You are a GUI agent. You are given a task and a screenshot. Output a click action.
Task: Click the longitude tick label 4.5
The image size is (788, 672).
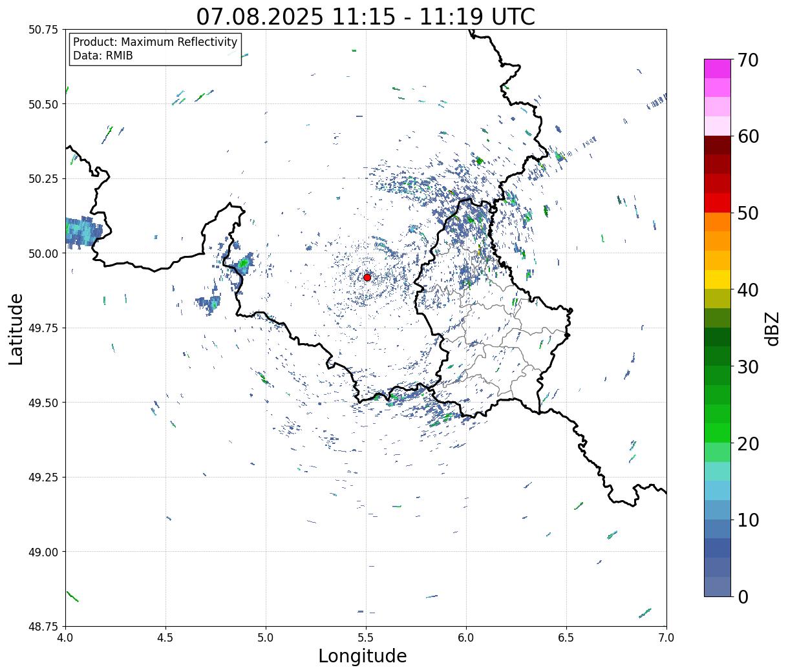click(x=165, y=638)
